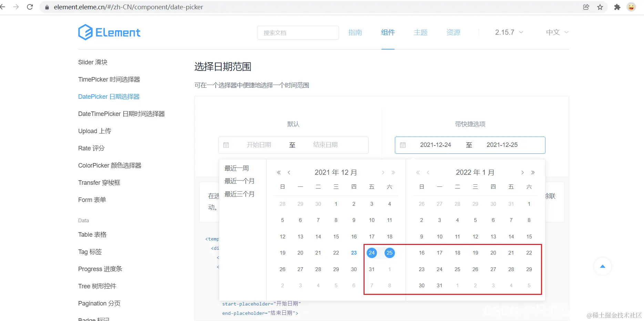Screen dimensions: 644x321
Task: Open DateTimePicker 日期时间选择器 sidebar link
Action: pos(121,114)
